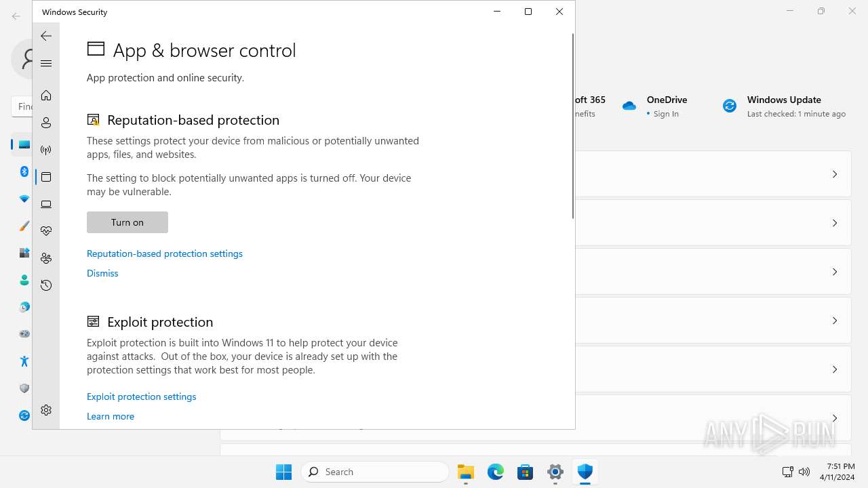Open Firewall & network protection section

46,150
